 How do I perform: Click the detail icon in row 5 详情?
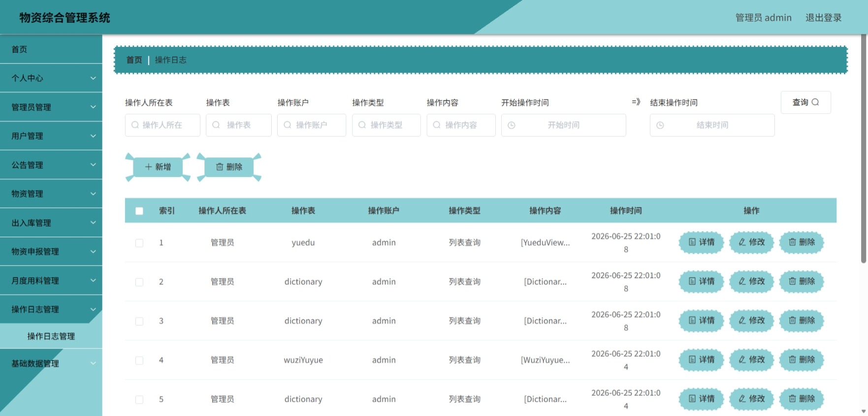pos(692,398)
